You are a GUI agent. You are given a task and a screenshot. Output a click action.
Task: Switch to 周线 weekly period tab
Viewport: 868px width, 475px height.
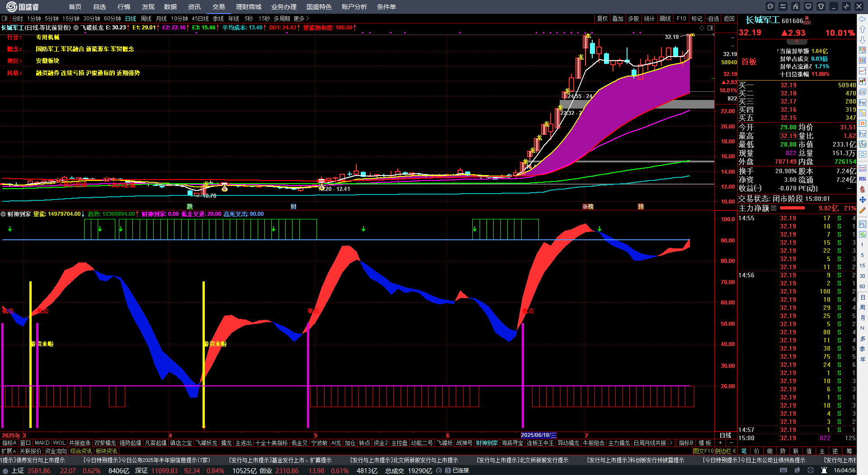(x=146, y=19)
